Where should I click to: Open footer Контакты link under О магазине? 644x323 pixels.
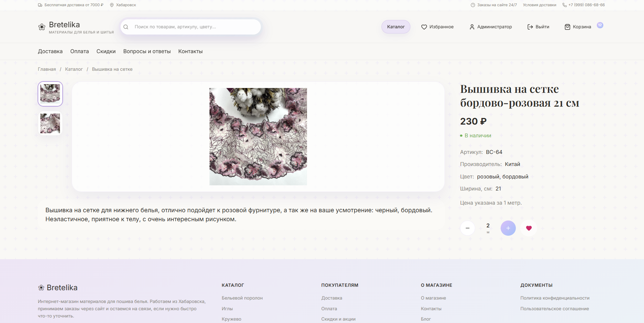point(431,309)
